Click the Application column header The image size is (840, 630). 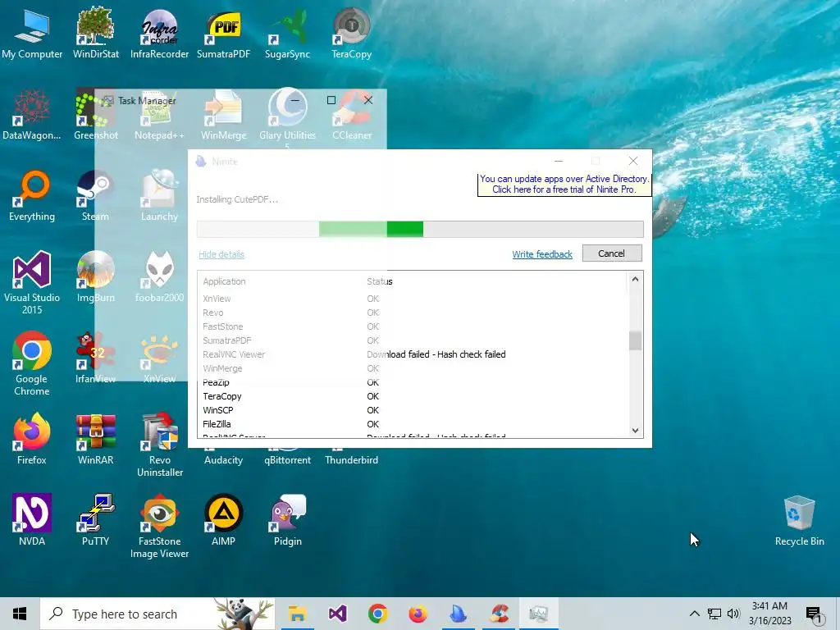[x=225, y=281]
